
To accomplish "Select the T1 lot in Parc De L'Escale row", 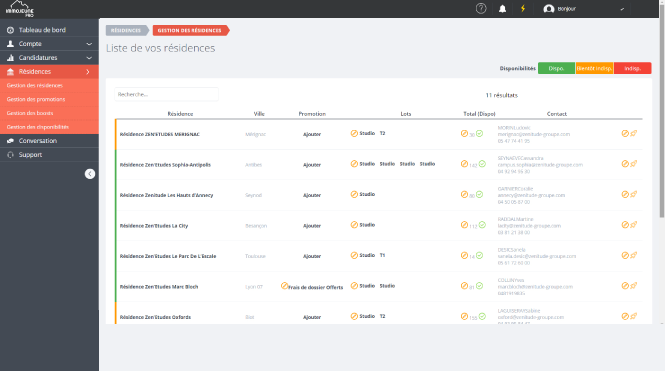I will [382, 256].
